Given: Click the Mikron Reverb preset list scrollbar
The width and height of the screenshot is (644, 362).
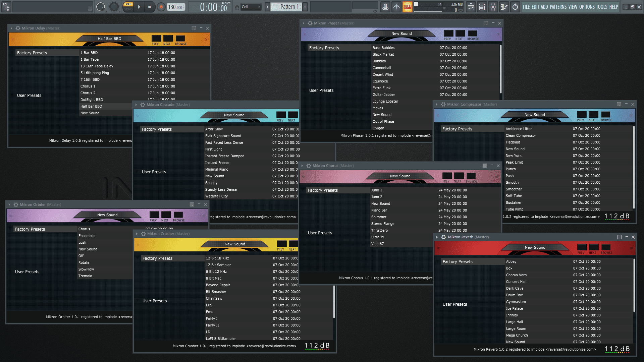Looking at the screenshot, I should (634, 286).
